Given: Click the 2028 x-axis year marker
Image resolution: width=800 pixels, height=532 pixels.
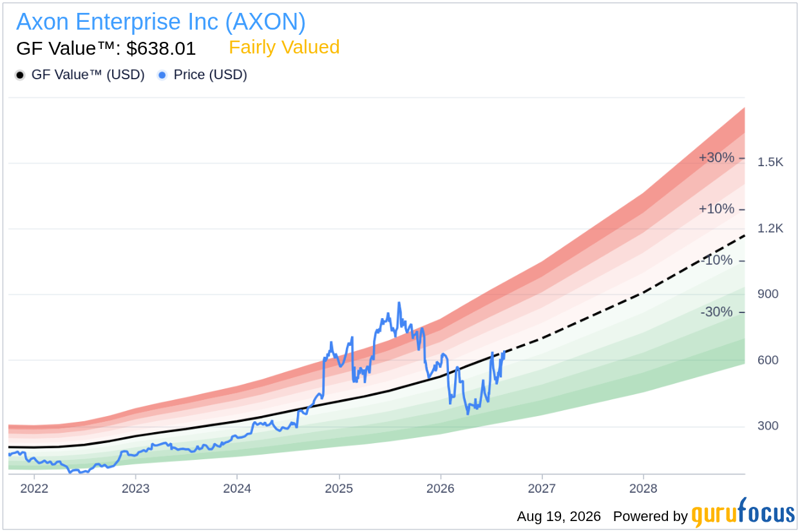Looking at the screenshot, I should [x=643, y=488].
